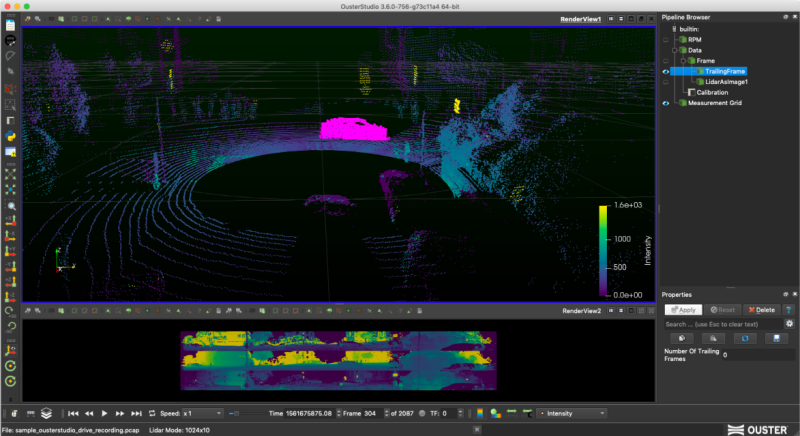
Task: Toggle visibility of LidarAsImage1
Action: point(665,82)
